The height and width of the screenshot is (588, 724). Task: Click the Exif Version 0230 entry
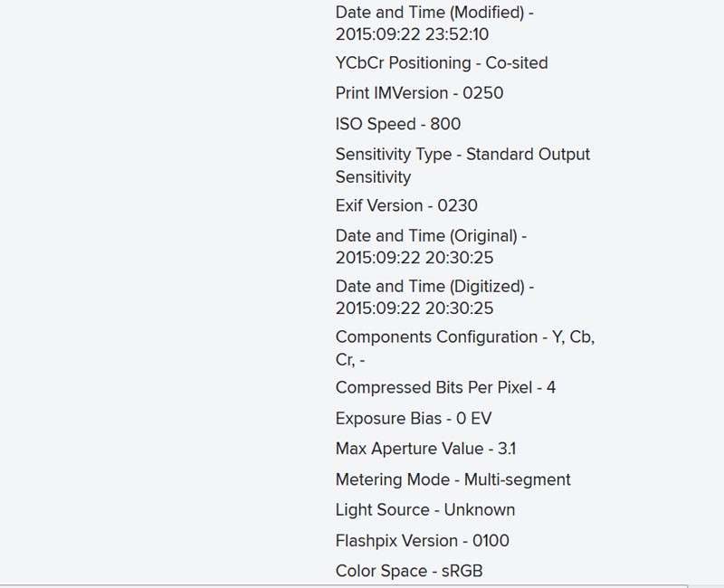(x=406, y=206)
